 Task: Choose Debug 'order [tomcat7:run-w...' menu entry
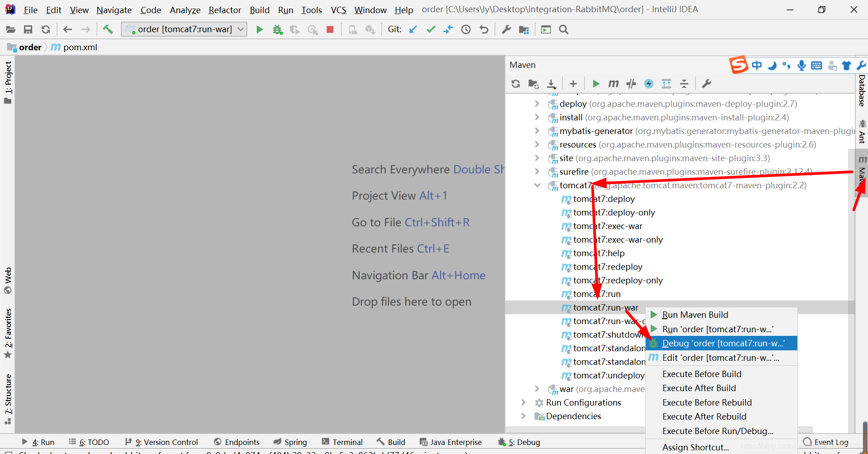(x=721, y=343)
